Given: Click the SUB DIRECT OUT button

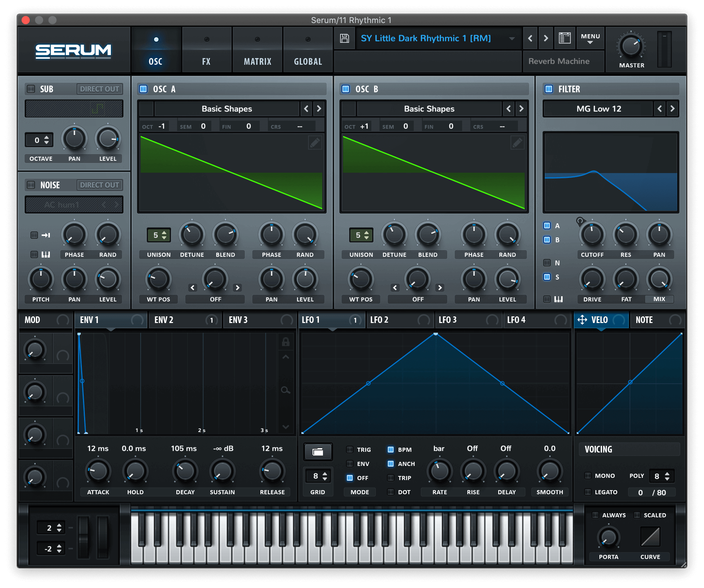Looking at the screenshot, I should (x=99, y=89).
